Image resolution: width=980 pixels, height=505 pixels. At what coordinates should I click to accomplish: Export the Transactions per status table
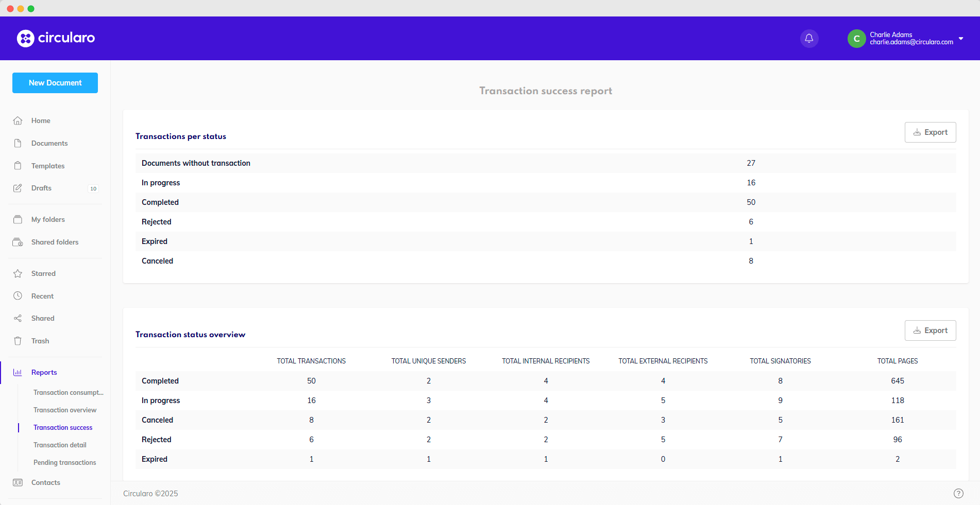[930, 132]
